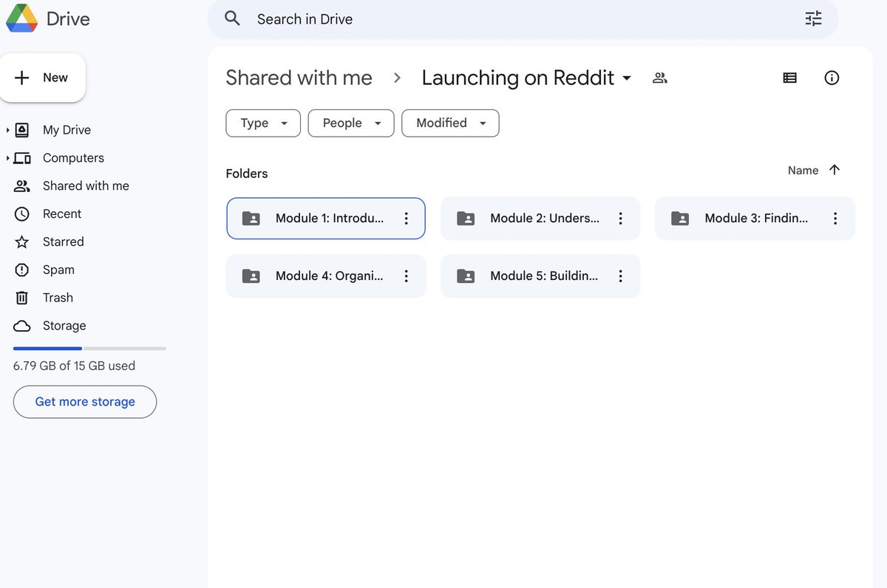Open more actions for Module 4 folder

406,276
